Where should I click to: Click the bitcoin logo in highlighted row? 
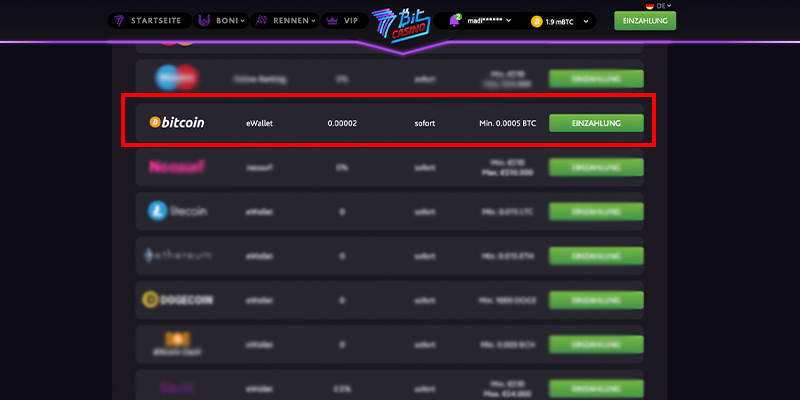point(177,122)
